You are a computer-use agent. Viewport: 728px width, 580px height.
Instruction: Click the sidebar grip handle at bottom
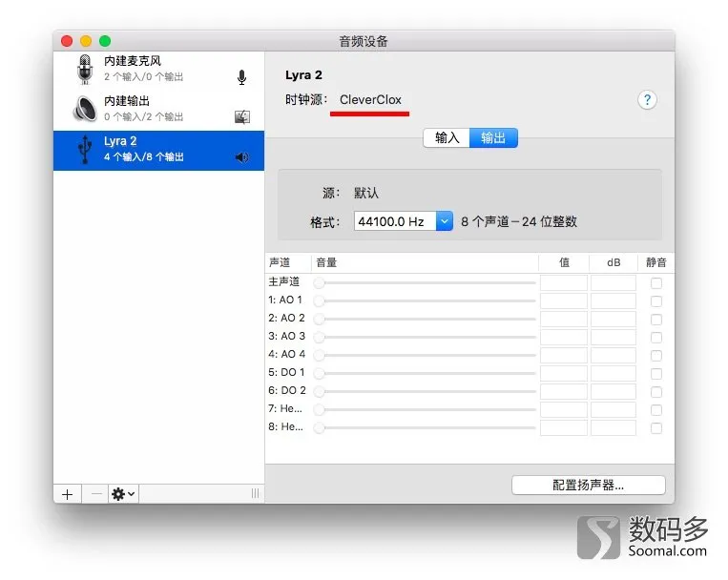pyautogui.click(x=255, y=493)
